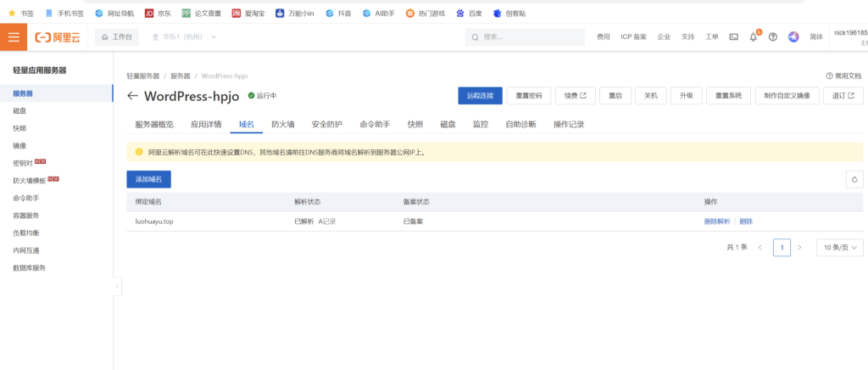Go to the next page arrow

coord(799,247)
